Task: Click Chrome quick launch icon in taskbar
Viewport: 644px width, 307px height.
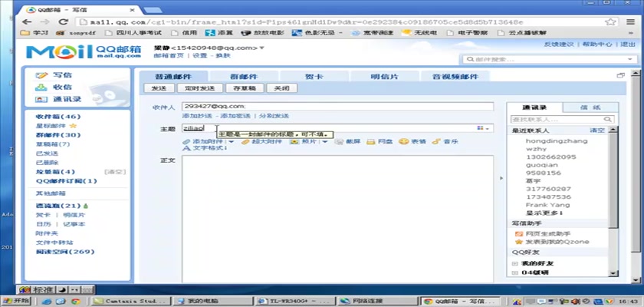Action: (x=75, y=301)
